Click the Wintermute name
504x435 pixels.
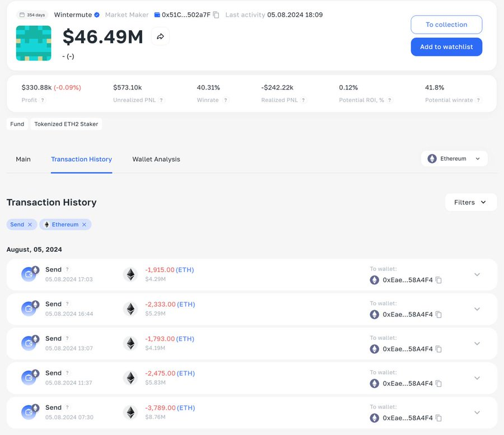[73, 15]
